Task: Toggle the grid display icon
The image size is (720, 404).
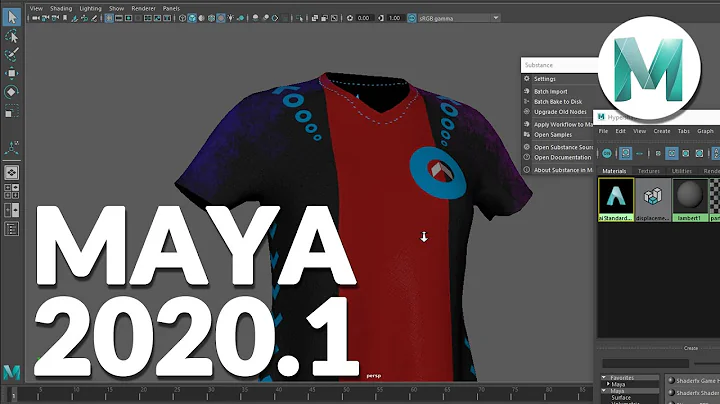Action: pos(109,18)
